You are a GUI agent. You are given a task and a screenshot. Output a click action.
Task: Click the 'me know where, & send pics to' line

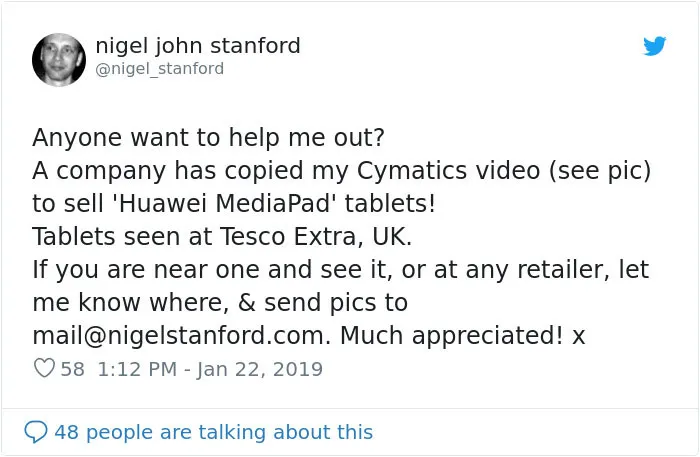pyautogui.click(x=220, y=303)
